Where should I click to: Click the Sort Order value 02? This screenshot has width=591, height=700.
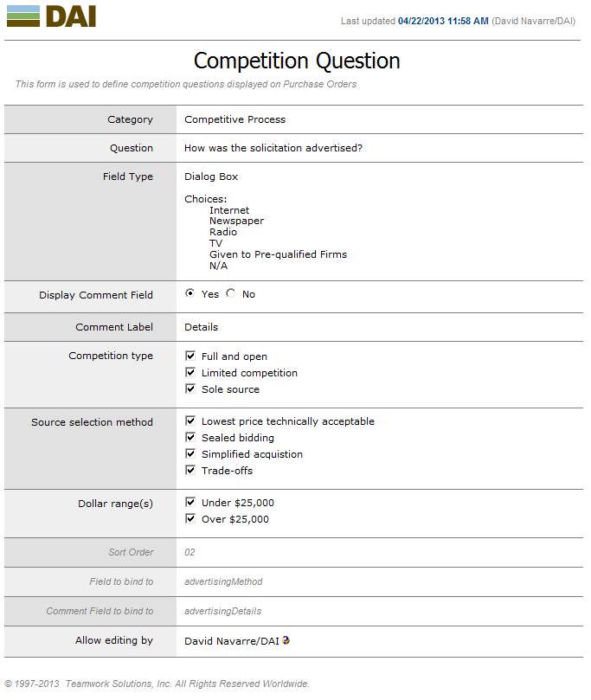coord(190,552)
